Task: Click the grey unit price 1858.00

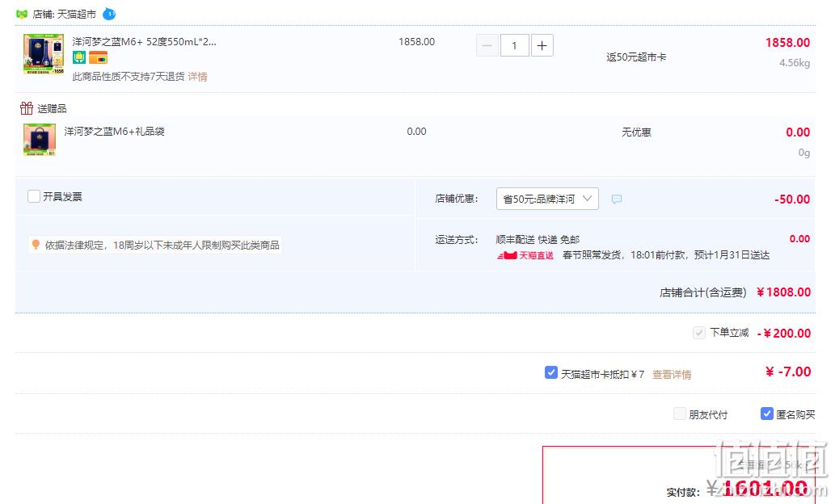Action: 416,41
